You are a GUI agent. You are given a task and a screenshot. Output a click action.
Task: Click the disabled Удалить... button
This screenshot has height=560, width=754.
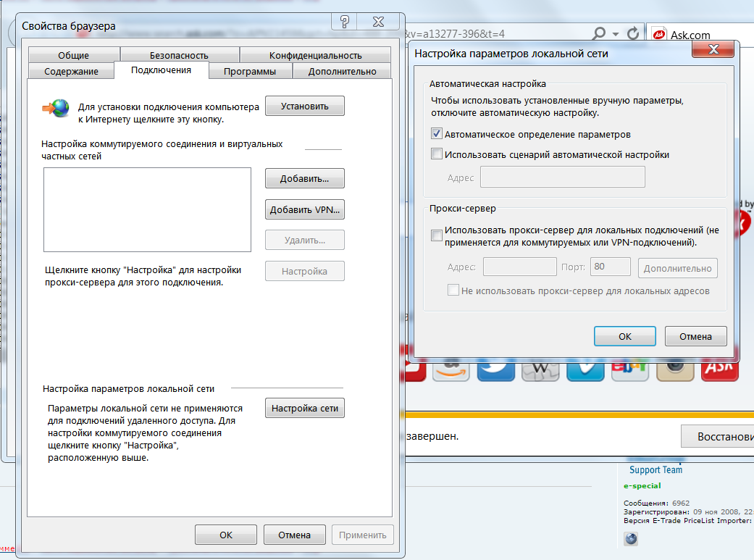305,240
